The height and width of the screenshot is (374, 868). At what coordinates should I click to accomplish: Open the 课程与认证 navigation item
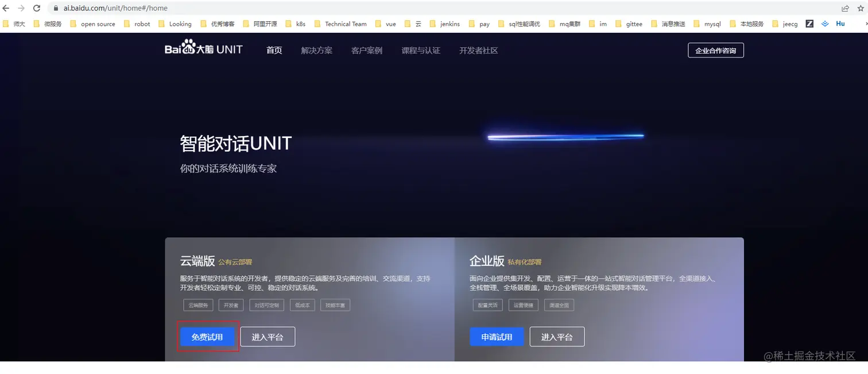(421, 51)
